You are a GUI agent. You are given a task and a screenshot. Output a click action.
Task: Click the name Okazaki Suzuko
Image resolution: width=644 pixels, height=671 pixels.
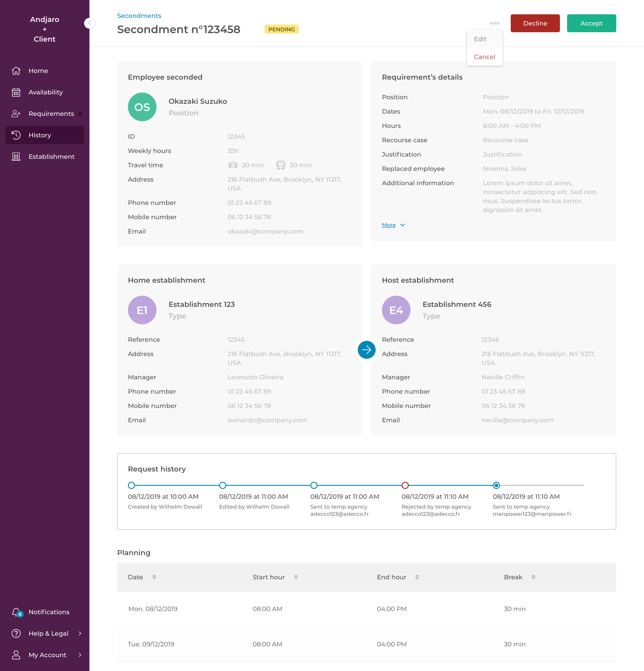pos(198,101)
